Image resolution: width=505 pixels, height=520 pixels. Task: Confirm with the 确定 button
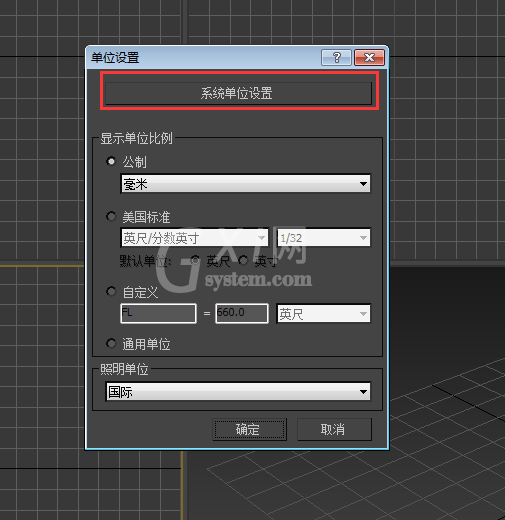coord(250,429)
